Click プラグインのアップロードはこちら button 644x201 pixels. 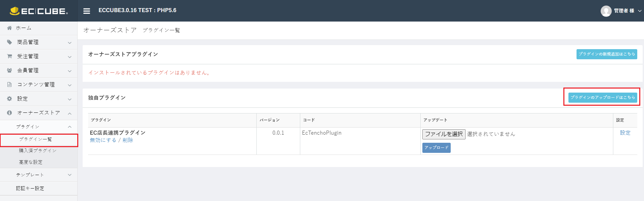pos(603,97)
